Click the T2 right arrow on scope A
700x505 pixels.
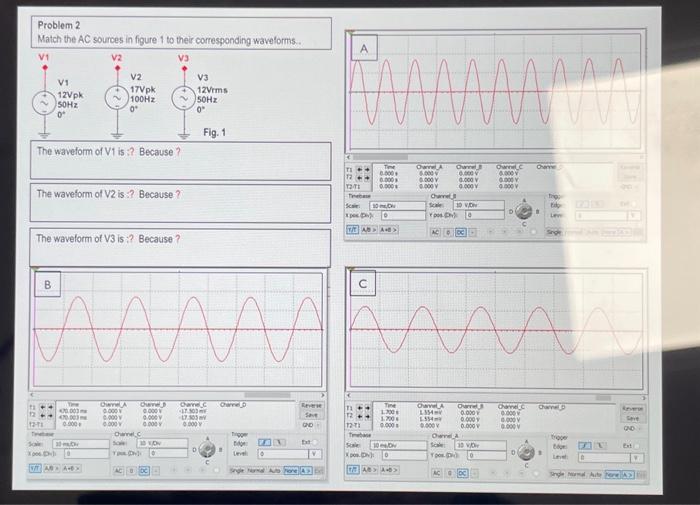[x=367, y=178]
